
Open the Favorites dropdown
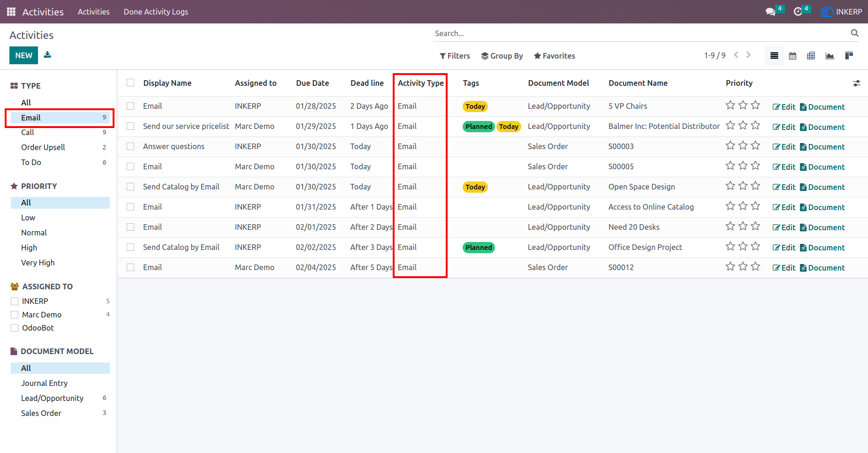554,56
